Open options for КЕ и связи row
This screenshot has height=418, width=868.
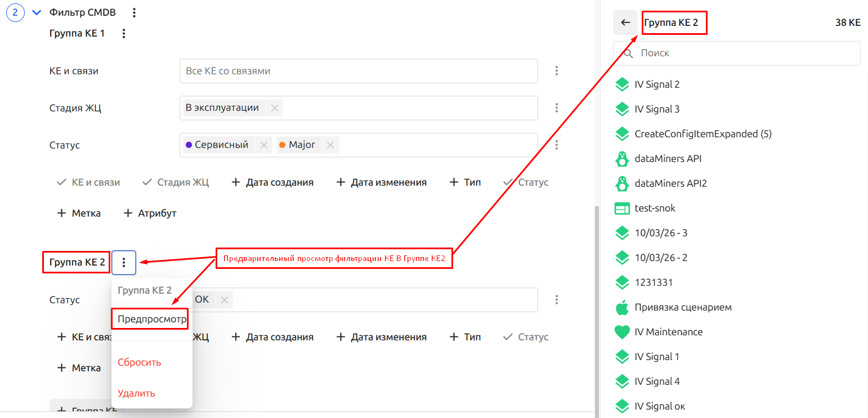(x=557, y=71)
